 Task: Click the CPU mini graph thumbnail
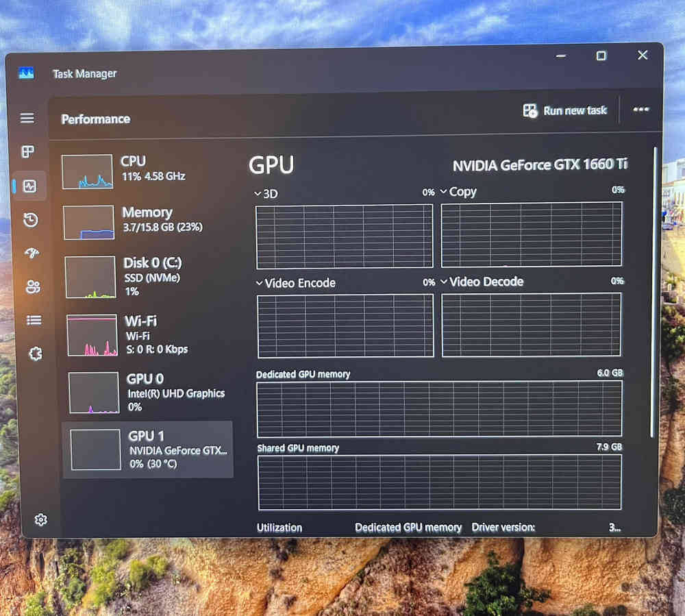[87, 172]
